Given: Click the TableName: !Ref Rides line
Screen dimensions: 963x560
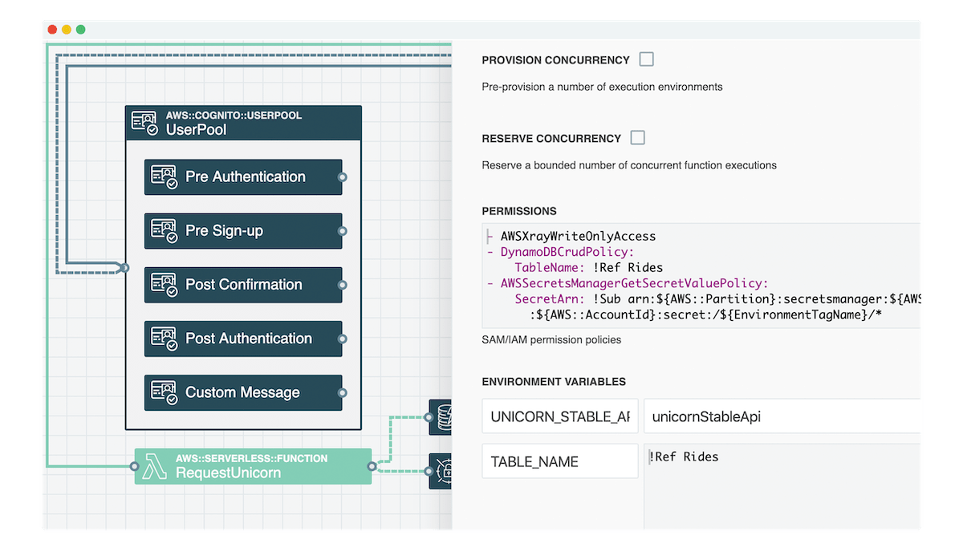Looking at the screenshot, I should (589, 267).
